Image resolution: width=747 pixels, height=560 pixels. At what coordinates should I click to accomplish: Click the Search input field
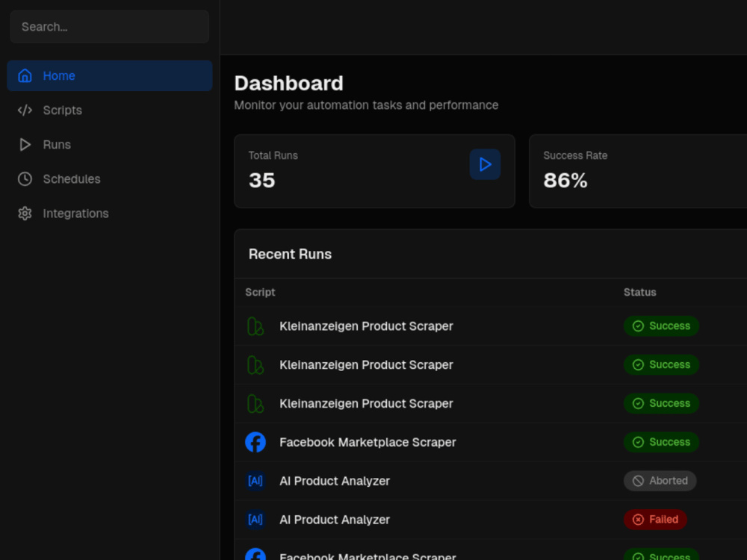point(110,27)
